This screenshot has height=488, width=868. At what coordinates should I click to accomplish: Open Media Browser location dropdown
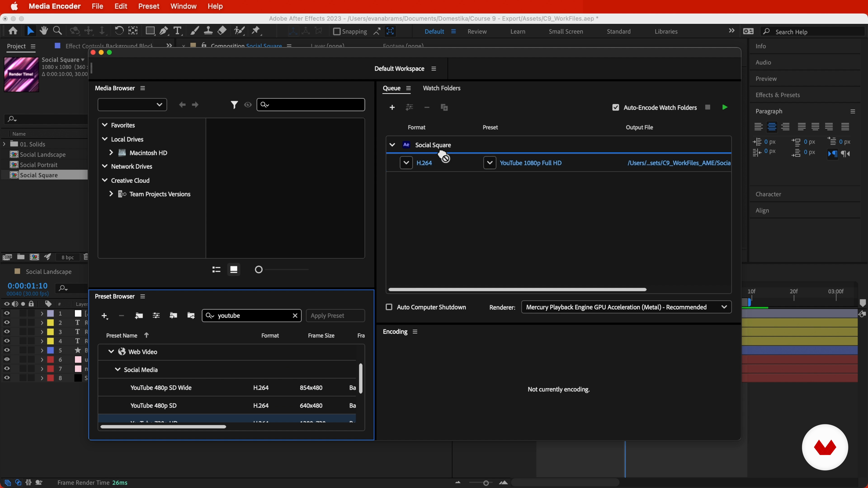pos(132,105)
